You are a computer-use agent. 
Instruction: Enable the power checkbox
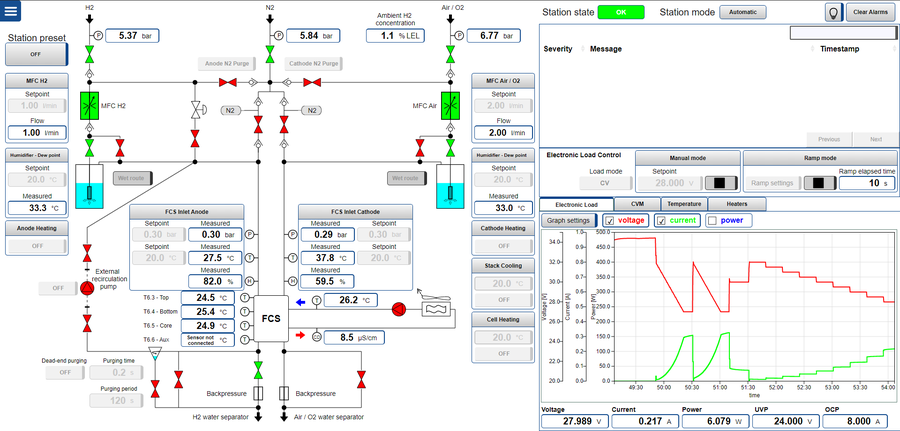click(x=712, y=220)
